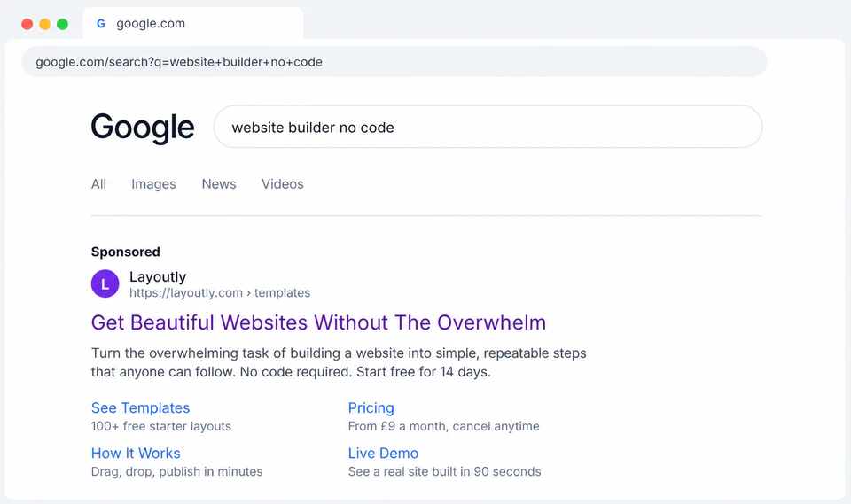Click the Sponsored label
This screenshot has height=504, width=851.
click(x=125, y=252)
